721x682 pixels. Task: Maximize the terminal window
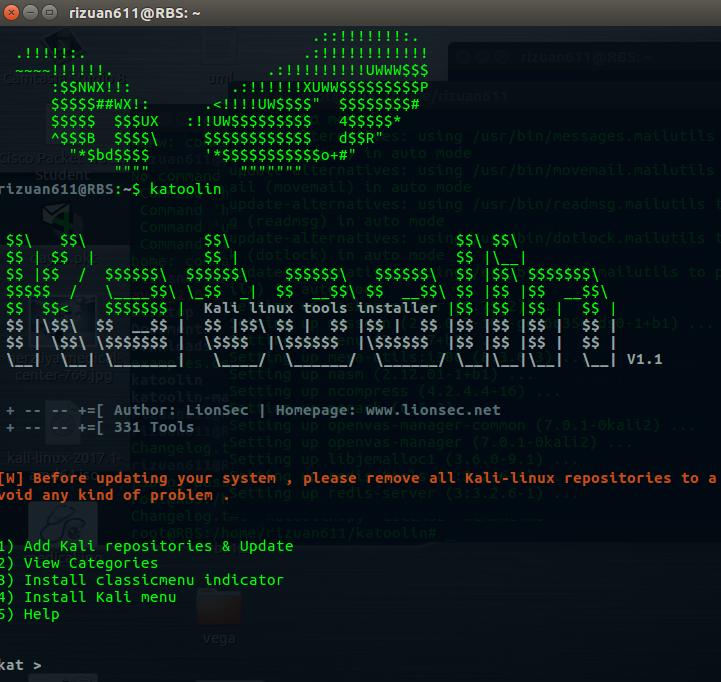(49, 12)
